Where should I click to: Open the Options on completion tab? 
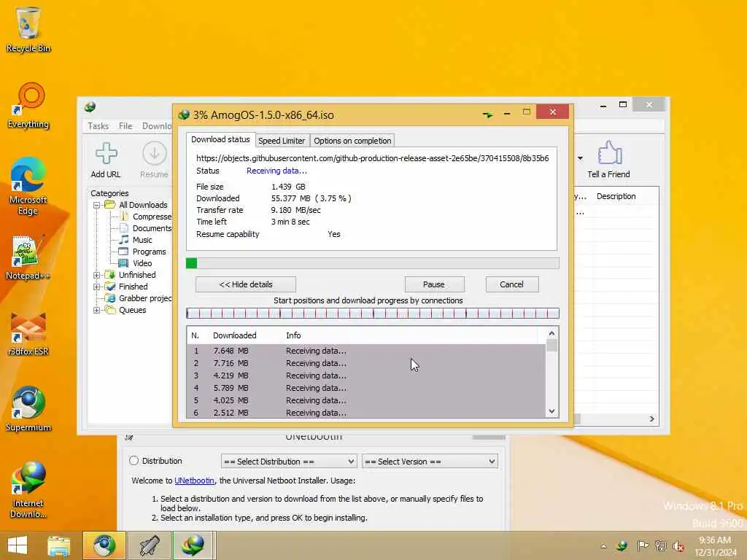coord(352,141)
